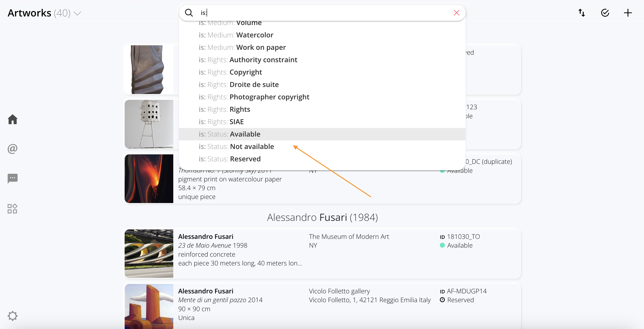This screenshot has height=329, width=644.
Task: Open the Home section in sidebar
Action: coord(12,119)
